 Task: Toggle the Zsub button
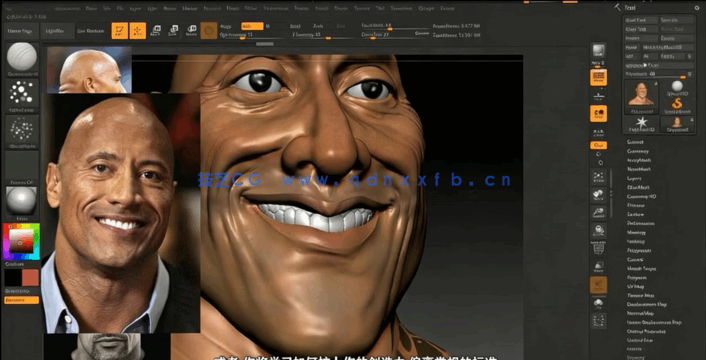(318, 26)
